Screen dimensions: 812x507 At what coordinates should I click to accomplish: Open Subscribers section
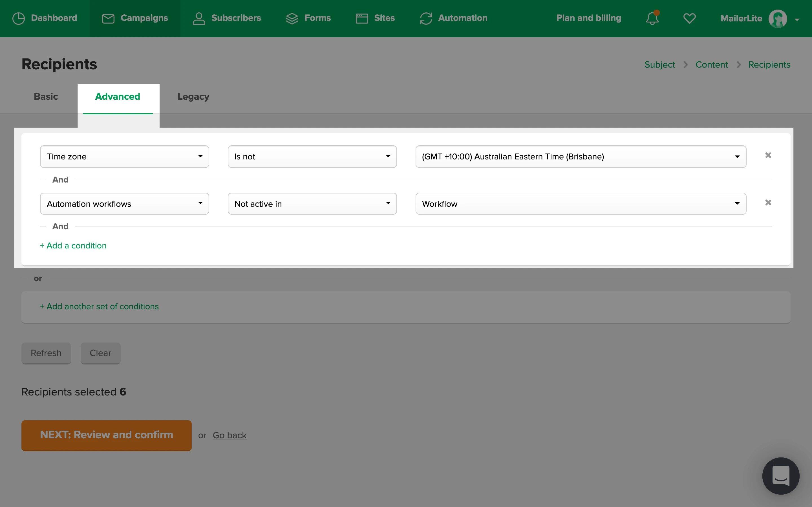click(x=227, y=18)
